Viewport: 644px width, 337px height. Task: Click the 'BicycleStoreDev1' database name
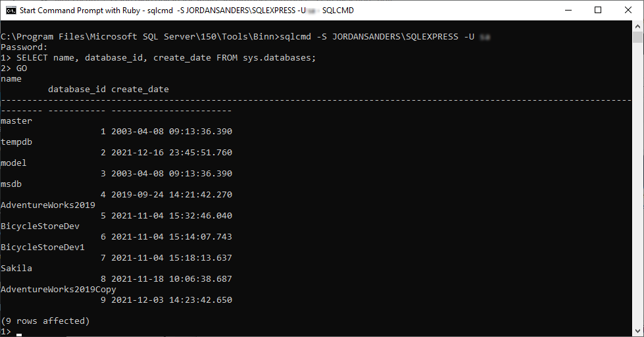click(43, 247)
